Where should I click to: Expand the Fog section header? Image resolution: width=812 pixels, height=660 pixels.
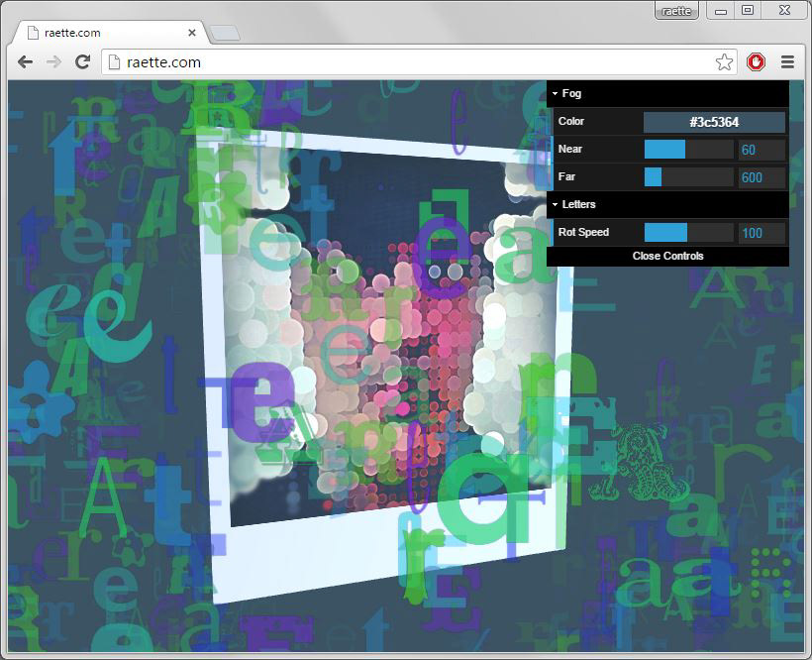pos(574,93)
